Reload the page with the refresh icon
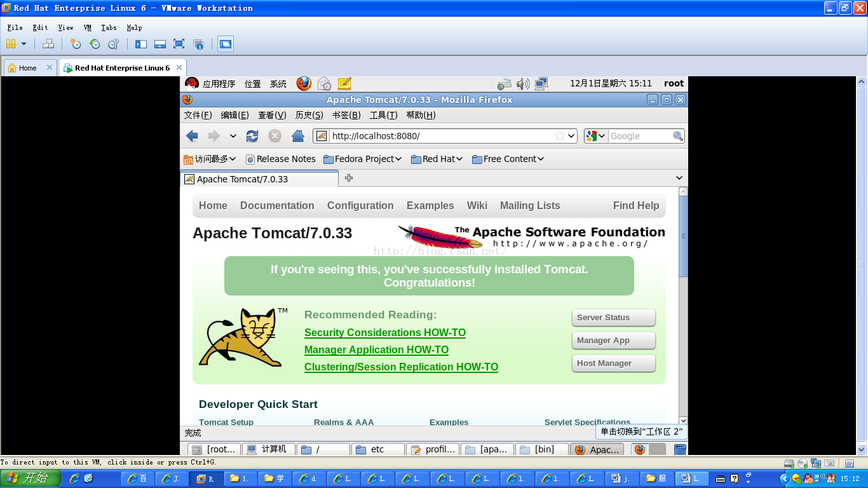 [x=252, y=136]
